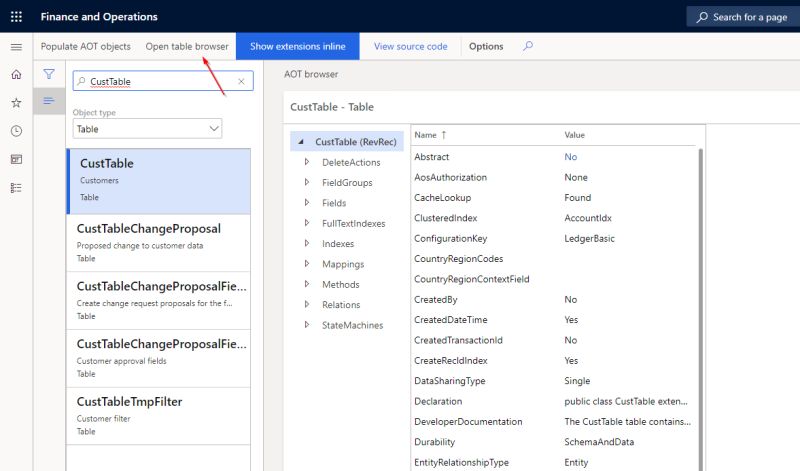The image size is (800, 471).
Task: Select CustTableTmpFilter result
Action: click(x=159, y=416)
